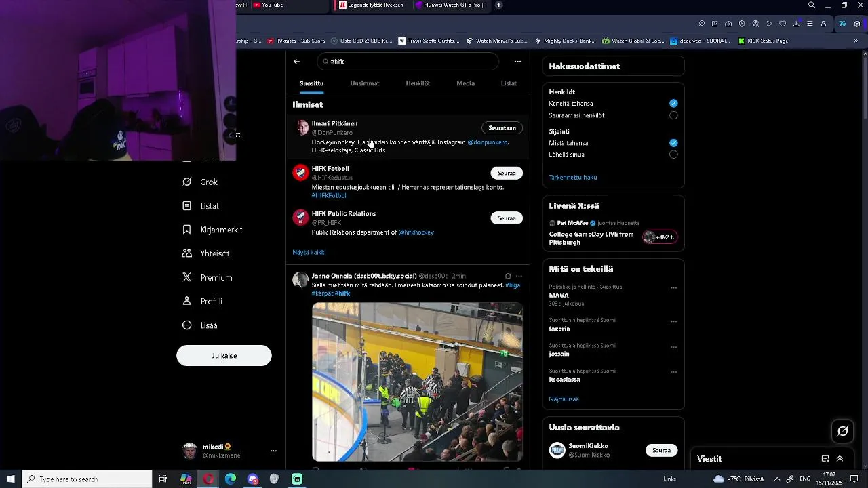This screenshot has width=868, height=488.
Task: Select the Keneltä tahansa radio button
Action: (673, 104)
